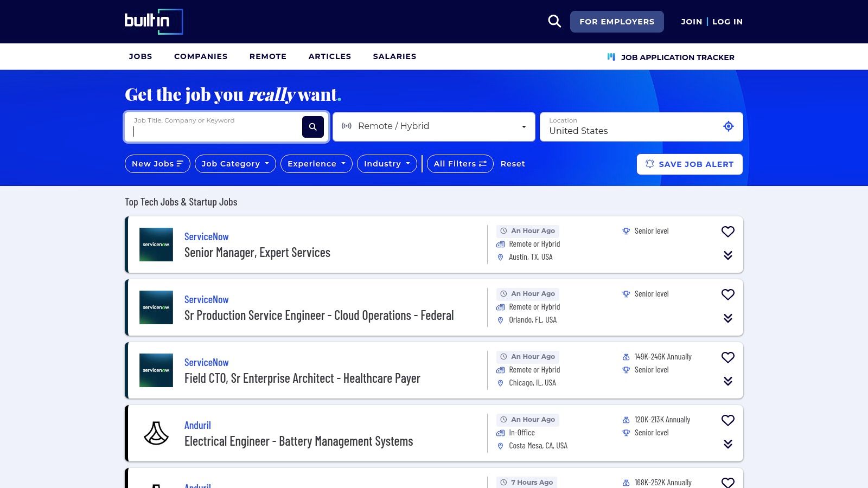868x488 pixels.
Task: Open ServiceNow logo on Senior Manager listing
Action: point(156,245)
